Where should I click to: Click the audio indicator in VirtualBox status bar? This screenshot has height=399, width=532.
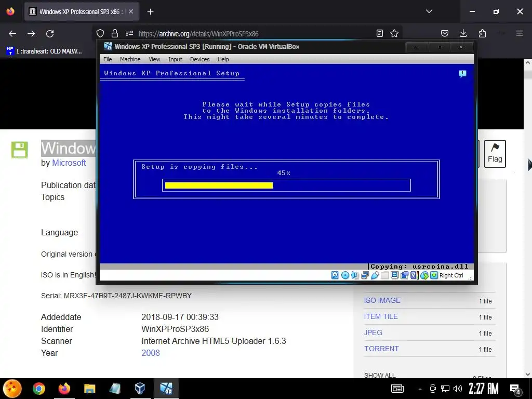click(x=355, y=275)
